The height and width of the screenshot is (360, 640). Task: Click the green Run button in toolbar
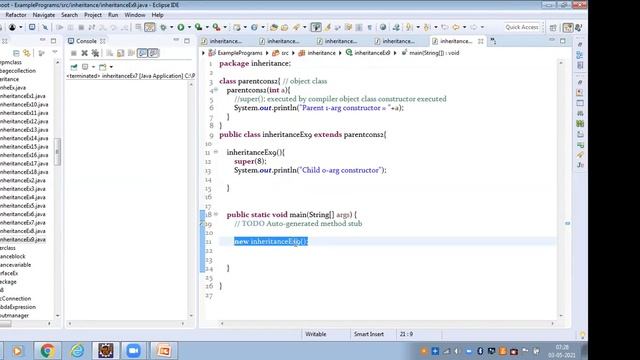point(180,27)
